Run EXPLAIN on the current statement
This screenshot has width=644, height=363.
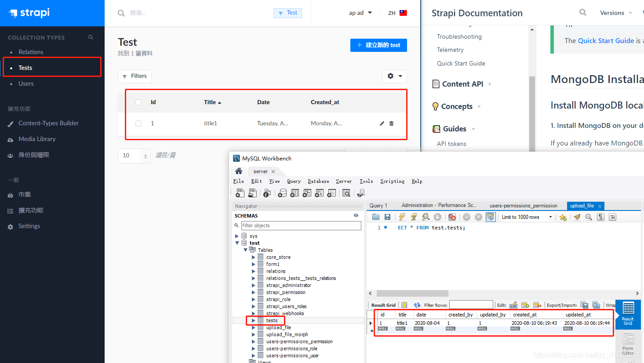click(426, 217)
